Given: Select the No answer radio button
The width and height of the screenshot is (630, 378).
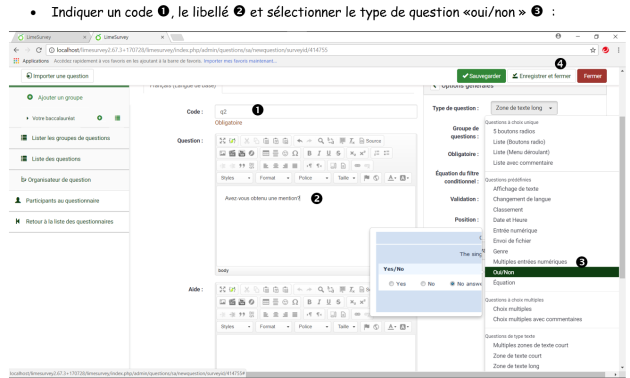Looking at the screenshot, I should tap(452, 284).
